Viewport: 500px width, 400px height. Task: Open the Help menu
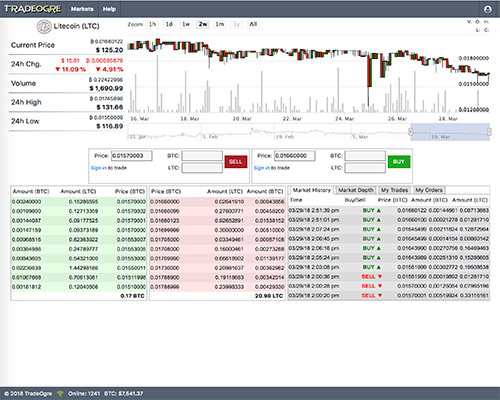[109, 9]
